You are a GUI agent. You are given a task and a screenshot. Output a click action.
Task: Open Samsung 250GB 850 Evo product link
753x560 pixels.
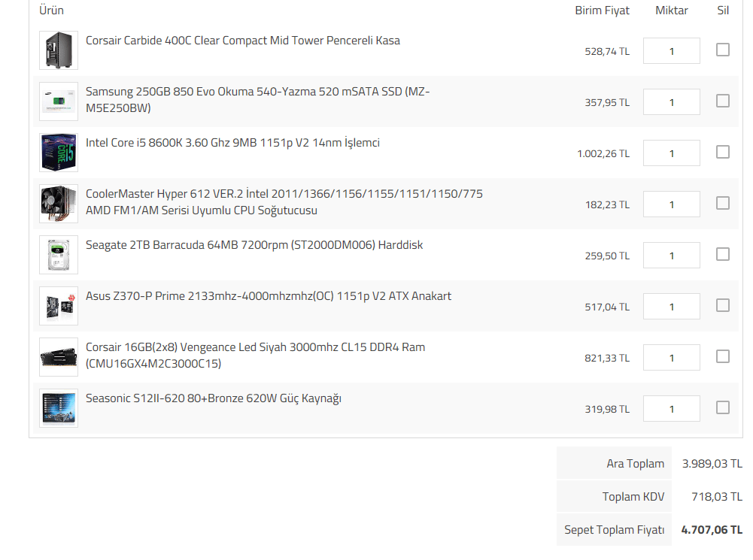pyautogui.click(x=258, y=99)
